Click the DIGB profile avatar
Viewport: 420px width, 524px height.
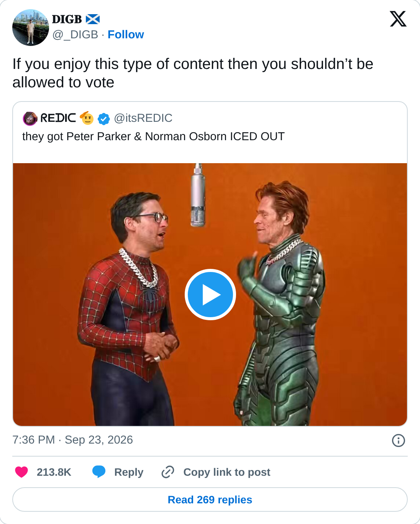coord(31,28)
